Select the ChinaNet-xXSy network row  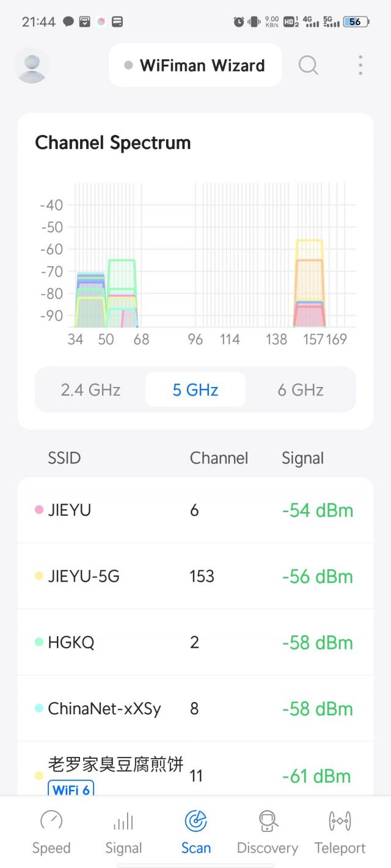pos(195,709)
